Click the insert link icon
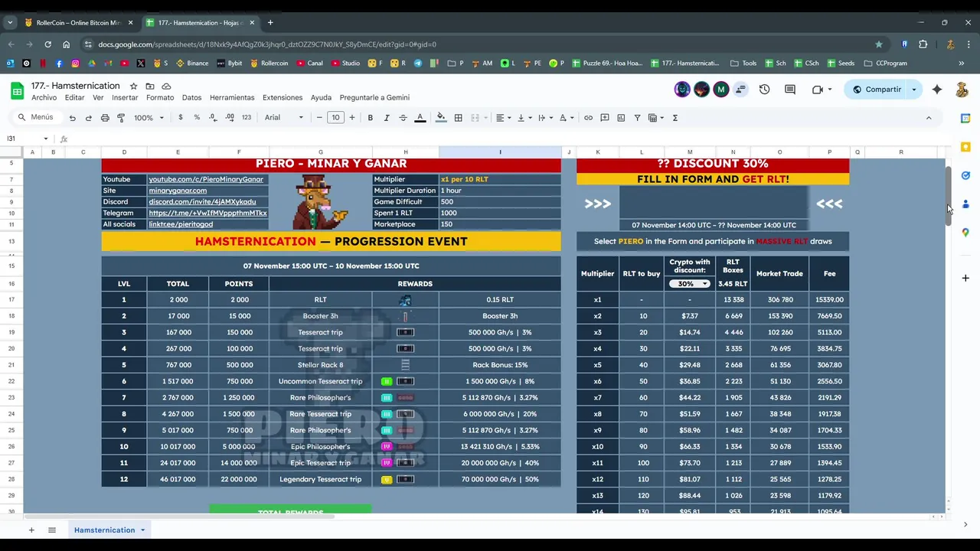Screen dimensions: 980x551 pyautogui.click(x=588, y=118)
